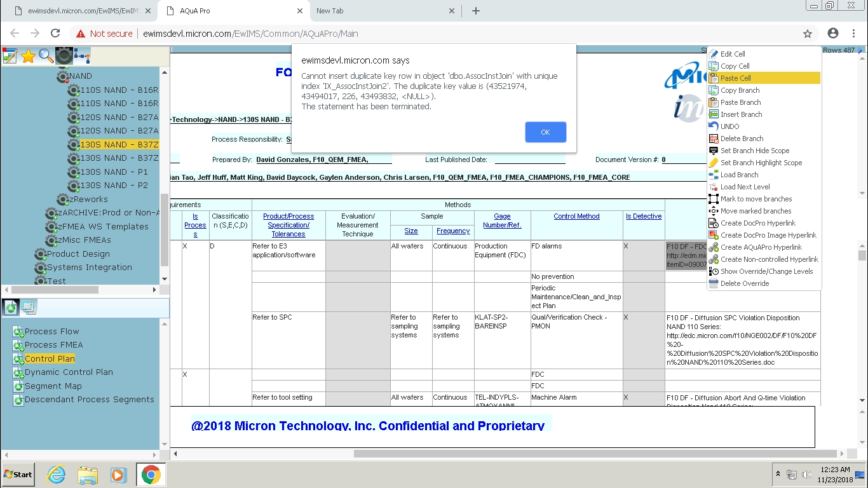Select the green recycle document view icon

coord(11,308)
